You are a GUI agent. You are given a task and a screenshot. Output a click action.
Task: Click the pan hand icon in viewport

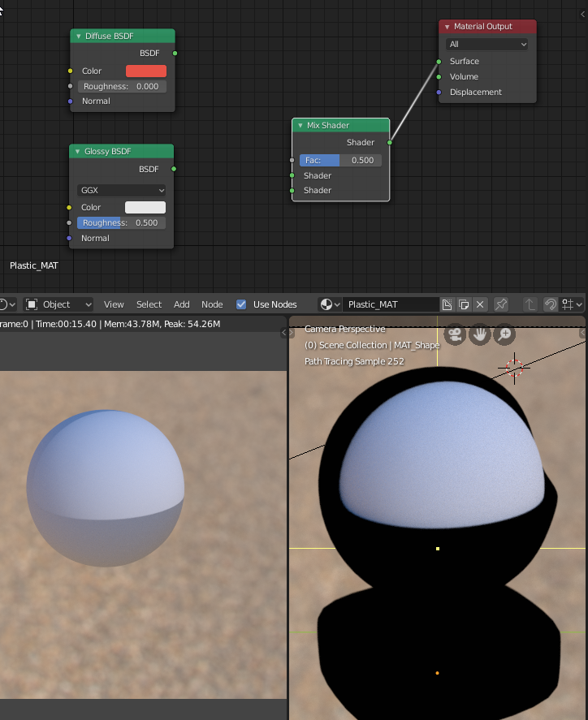tap(479, 334)
